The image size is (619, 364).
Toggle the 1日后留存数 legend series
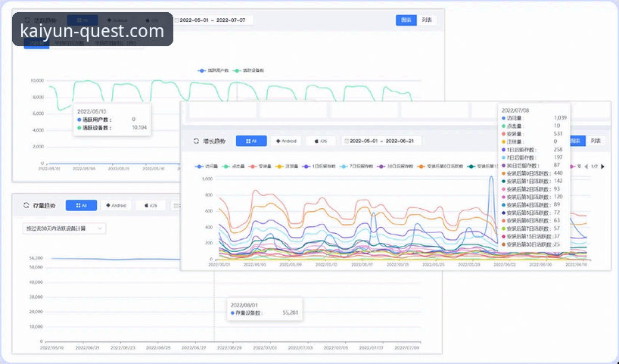318,166
